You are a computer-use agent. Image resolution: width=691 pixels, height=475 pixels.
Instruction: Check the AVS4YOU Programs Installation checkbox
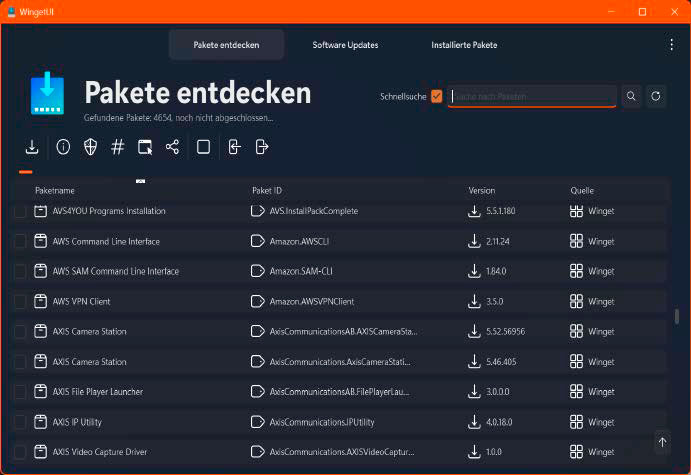[x=20, y=211]
